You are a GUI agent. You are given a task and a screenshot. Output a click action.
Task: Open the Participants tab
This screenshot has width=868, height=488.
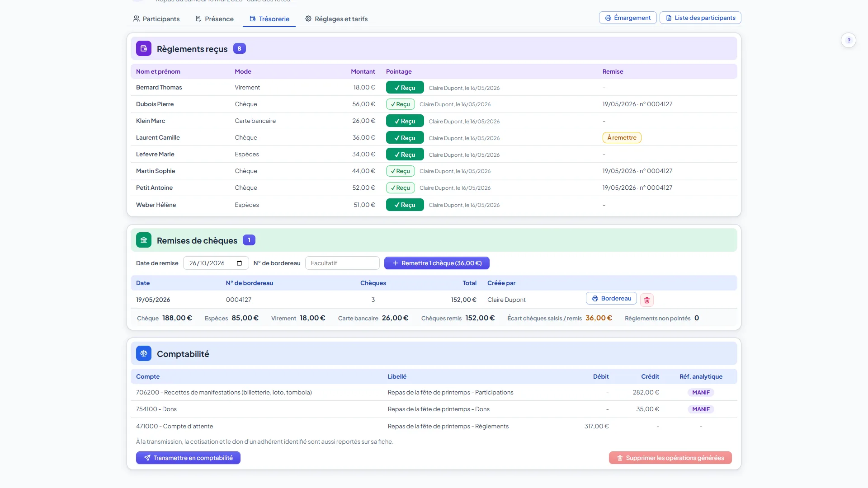[156, 19]
